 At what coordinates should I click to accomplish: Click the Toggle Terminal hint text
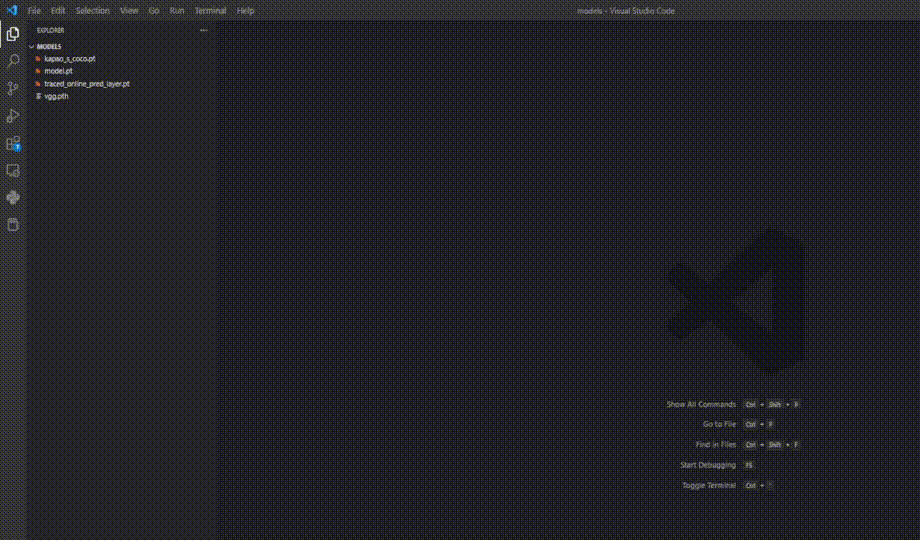[x=709, y=485]
